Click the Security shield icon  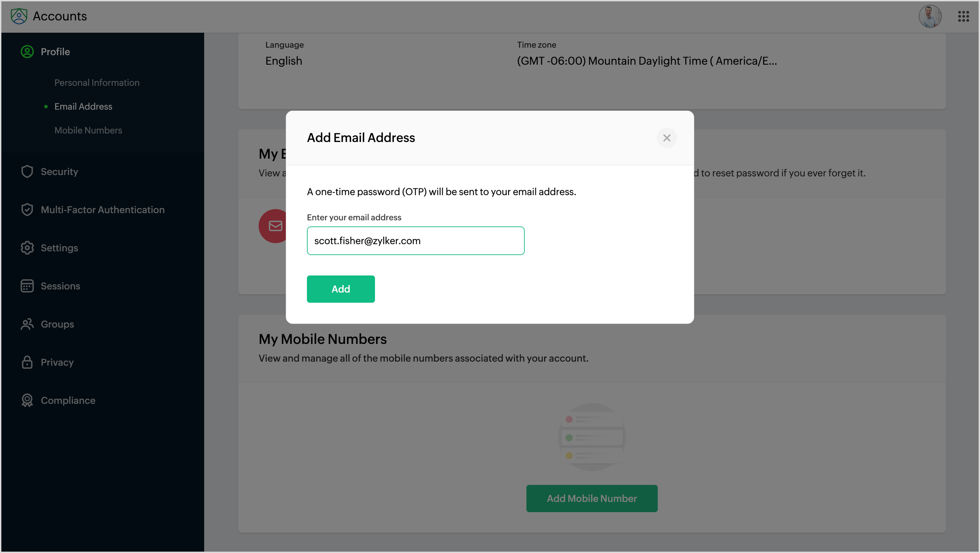pyautogui.click(x=27, y=172)
